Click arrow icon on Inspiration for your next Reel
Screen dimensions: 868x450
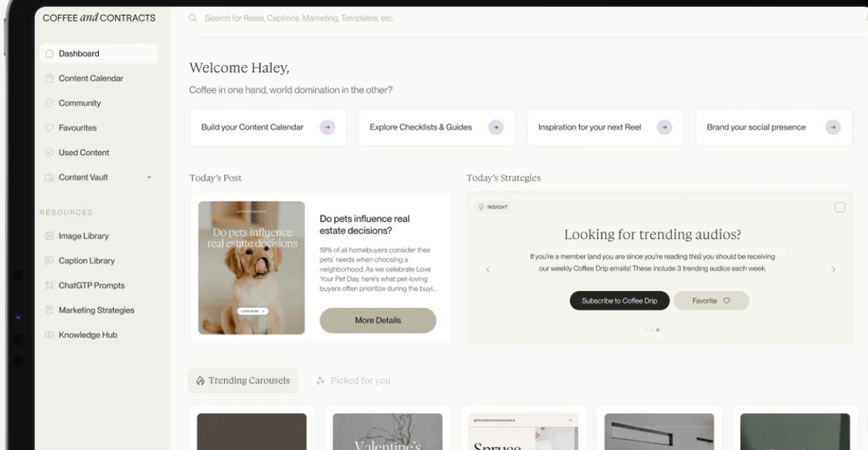point(664,127)
